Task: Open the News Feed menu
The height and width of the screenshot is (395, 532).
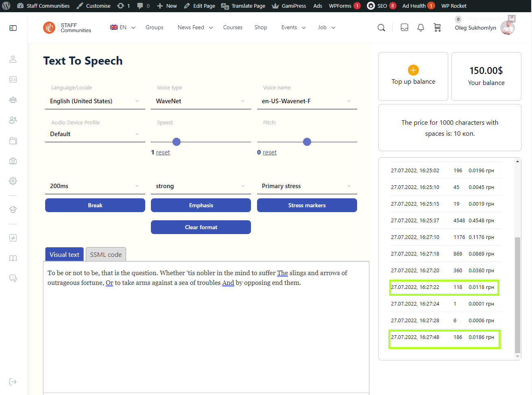Action: pos(195,28)
